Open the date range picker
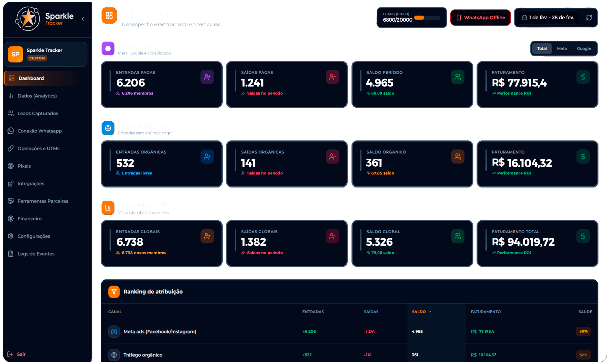This screenshot has height=364, width=610. (x=548, y=18)
